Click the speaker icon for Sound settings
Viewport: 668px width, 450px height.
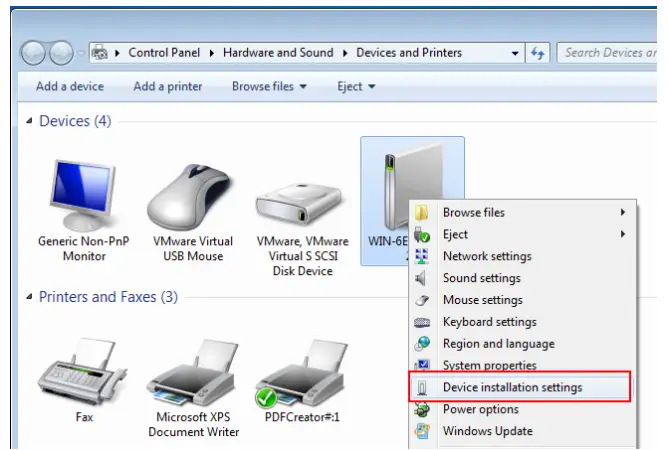421,278
